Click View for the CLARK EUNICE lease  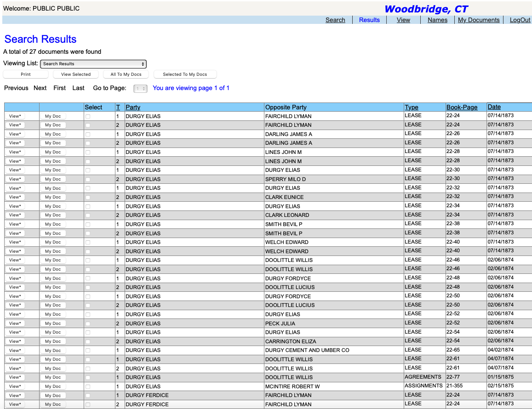click(x=15, y=197)
